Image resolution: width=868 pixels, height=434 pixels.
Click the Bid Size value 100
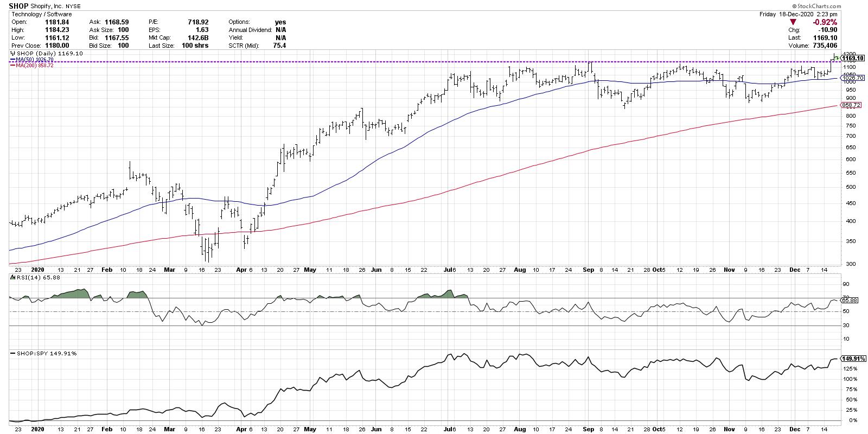click(x=123, y=46)
